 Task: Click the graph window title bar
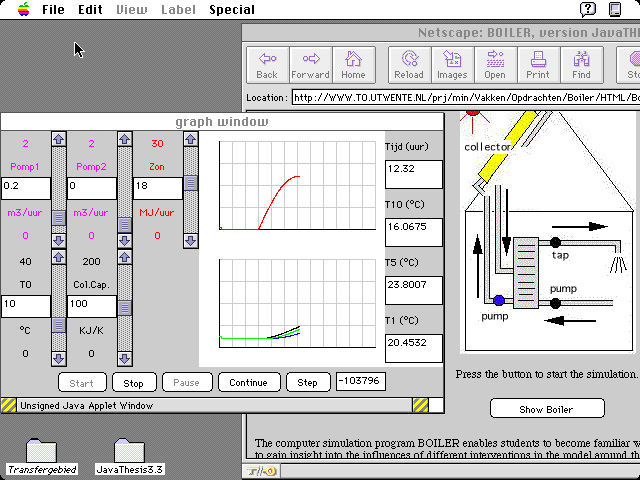[222, 122]
